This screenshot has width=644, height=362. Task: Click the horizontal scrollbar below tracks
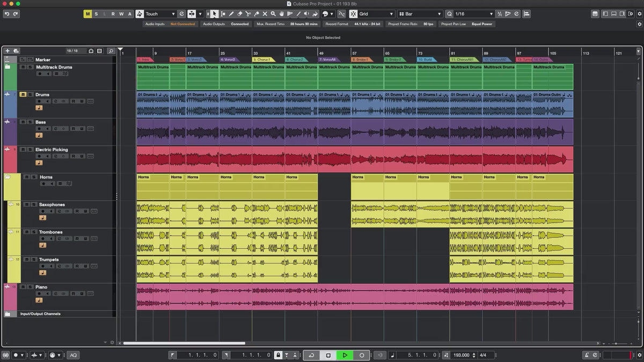pyautogui.click(x=184, y=343)
